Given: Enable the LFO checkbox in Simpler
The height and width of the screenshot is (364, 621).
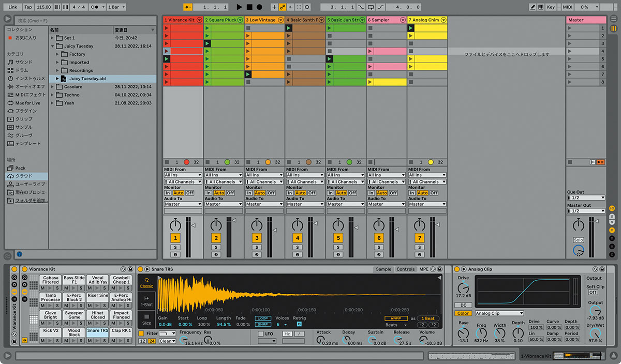Looking at the screenshot, I should 261,333.
